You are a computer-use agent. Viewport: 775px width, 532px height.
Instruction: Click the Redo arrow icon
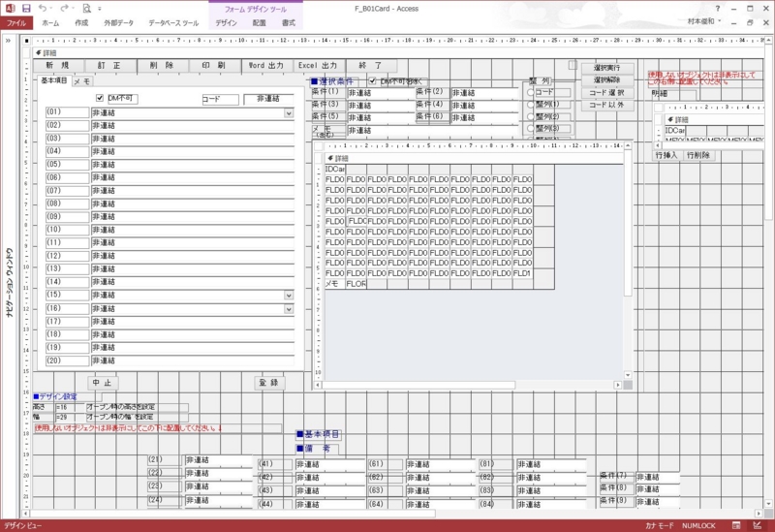click(x=64, y=9)
